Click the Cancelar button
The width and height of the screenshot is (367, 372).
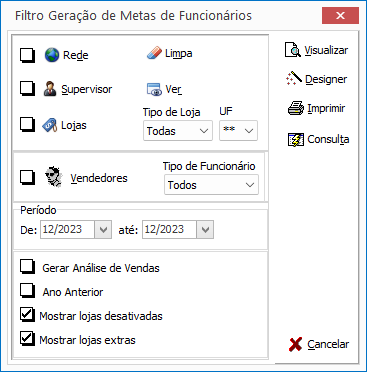tap(319, 344)
